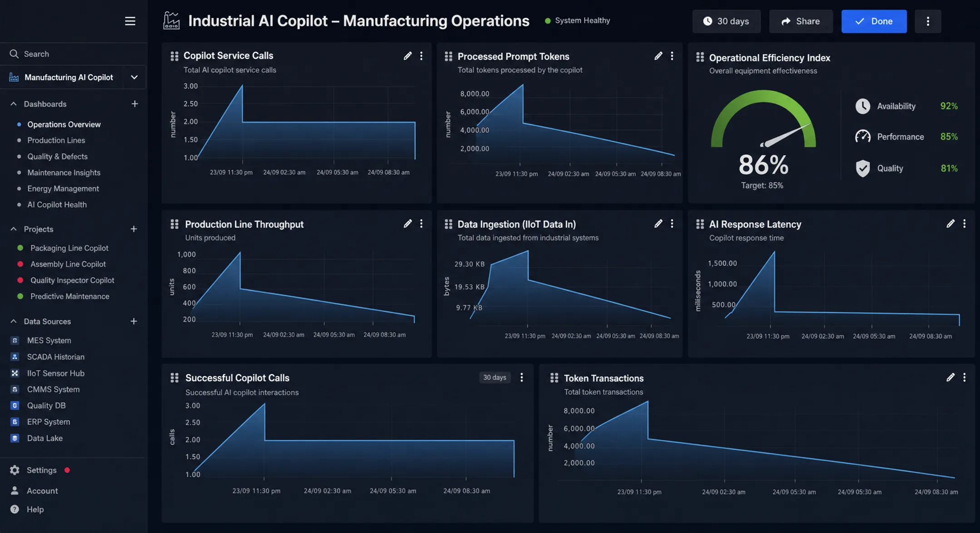Open the Energy Management dashboard
The width and height of the screenshot is (980, 533).
point(63,189)
